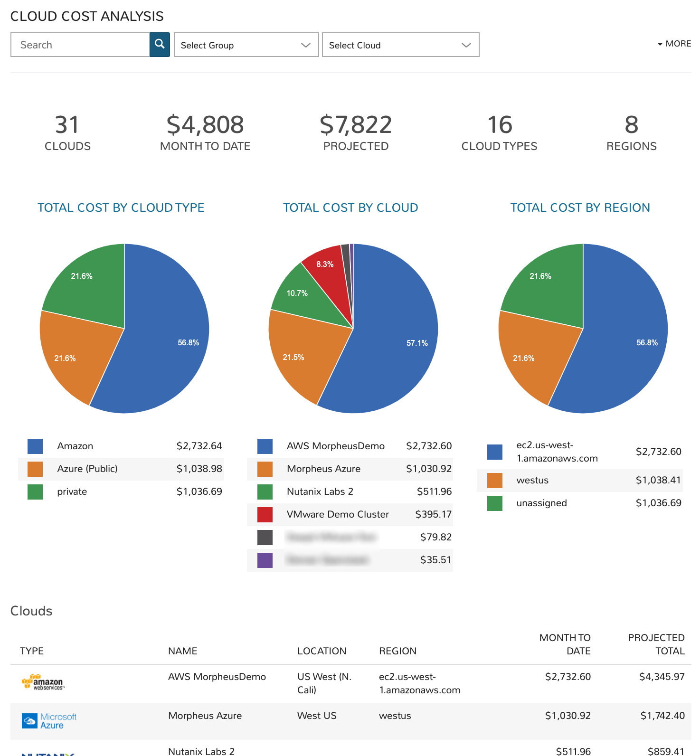700x756 pixels.
Task: Click the purple legend swatch for $35.51
Action: pyautogui.click(x=265, y=560)
